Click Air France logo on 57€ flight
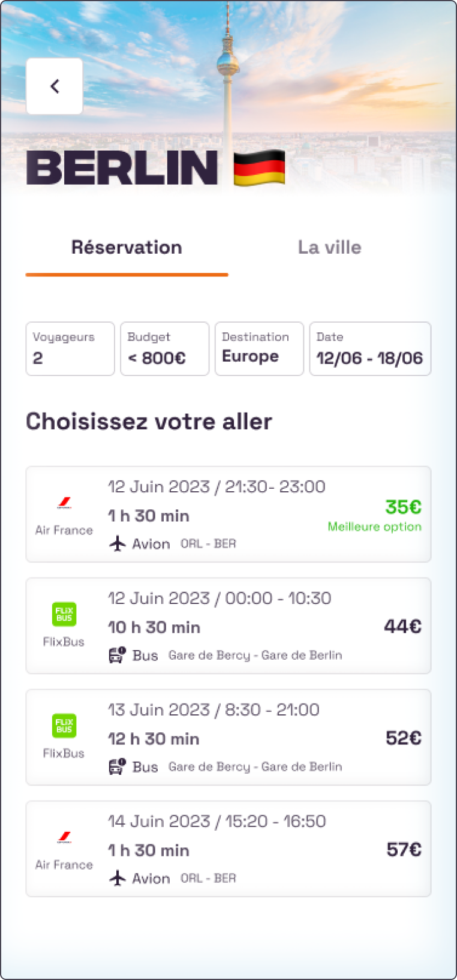Viewport: 457px width, 980px height. pos(64,837)
